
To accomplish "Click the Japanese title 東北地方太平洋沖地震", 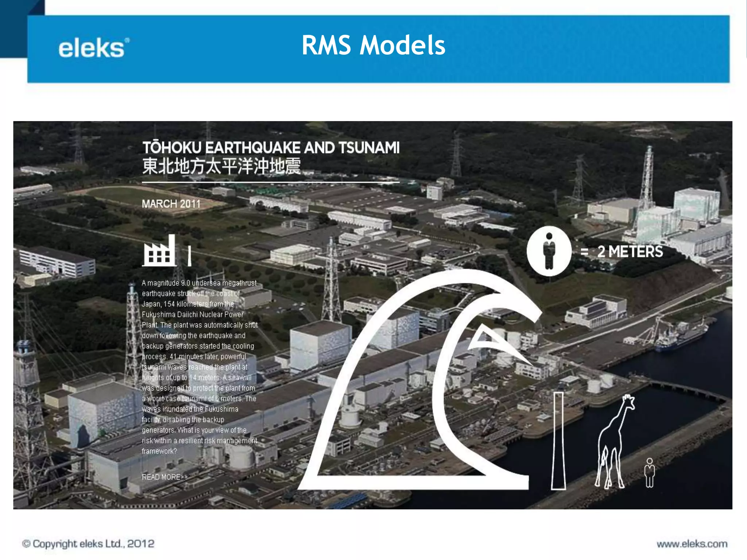I will (x=221, y=166).
